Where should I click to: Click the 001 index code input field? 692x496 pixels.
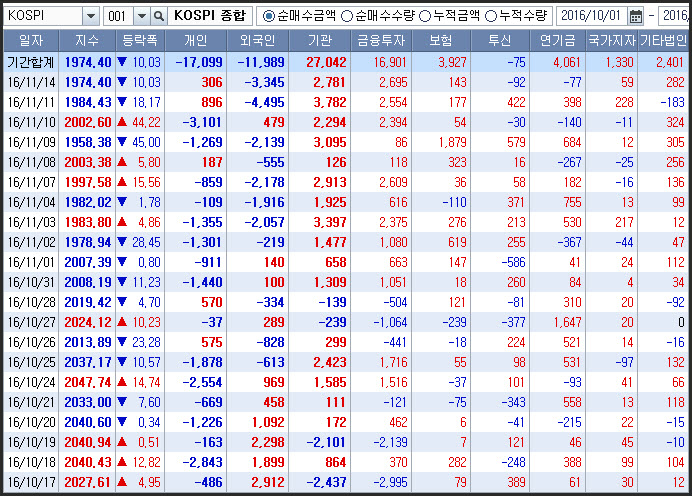tap(118, 16)
